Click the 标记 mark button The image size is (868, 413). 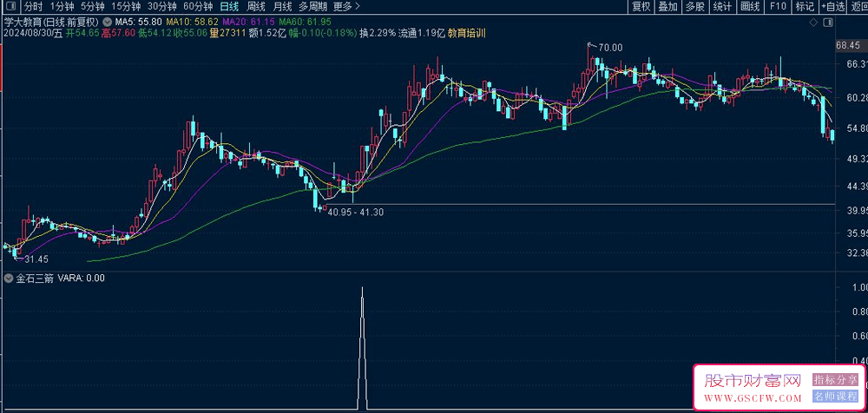tap(805, 7)
